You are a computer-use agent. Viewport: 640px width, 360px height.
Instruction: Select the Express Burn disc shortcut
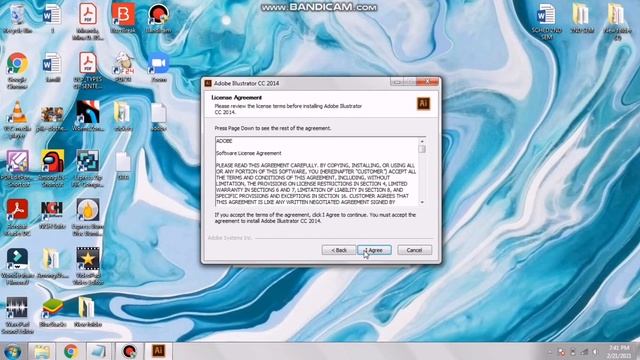[88, 217]
